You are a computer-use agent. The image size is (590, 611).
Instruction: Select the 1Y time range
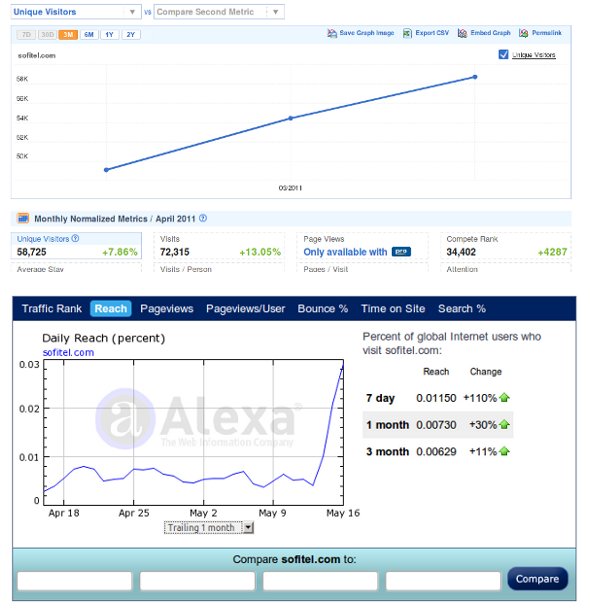coord(110,35)
